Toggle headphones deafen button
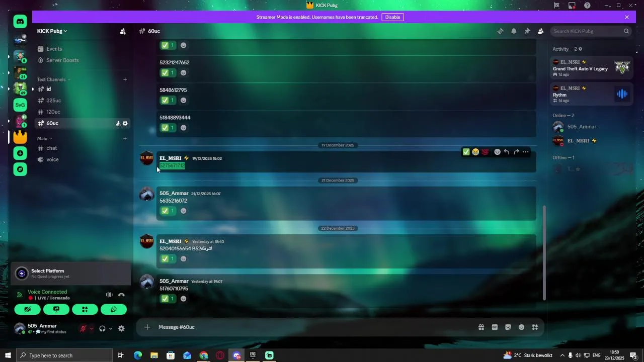This screenshot has height=362, width=644. point(102,328)
